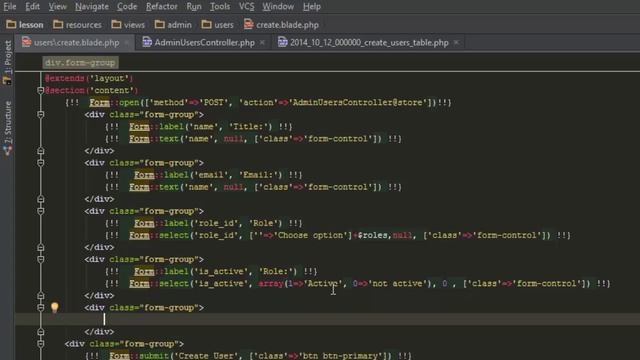Open the View menu

pyautogui.click(x=58, y=7)
